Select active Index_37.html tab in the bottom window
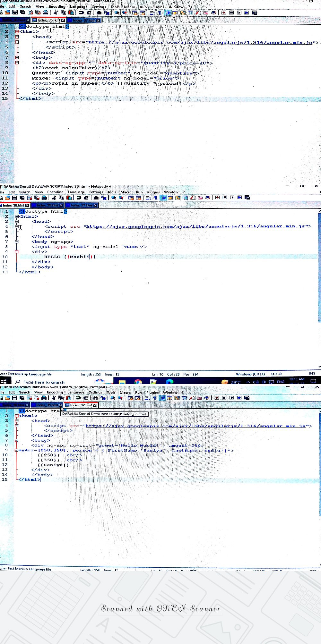Screen dimensions: 321x644 coord(81,405)
